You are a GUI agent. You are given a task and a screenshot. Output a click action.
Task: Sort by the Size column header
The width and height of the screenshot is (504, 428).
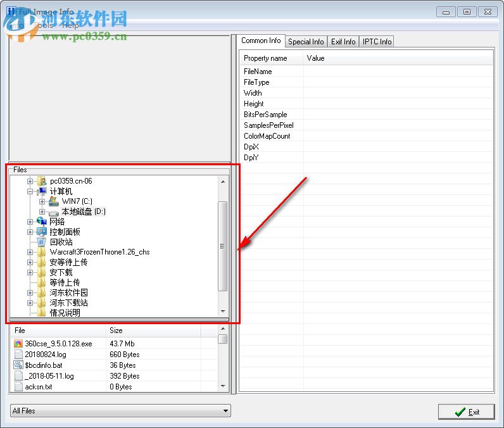coord(153,330)
